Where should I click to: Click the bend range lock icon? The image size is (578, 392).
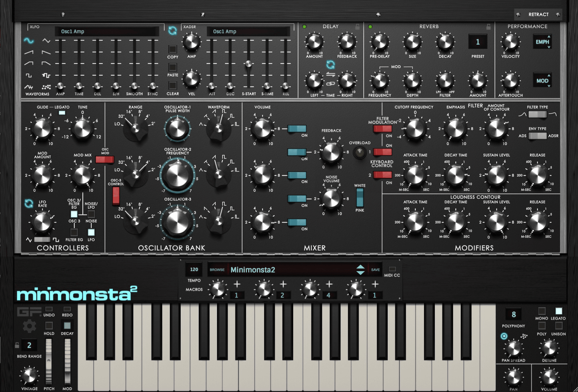(x=17, y=345)
